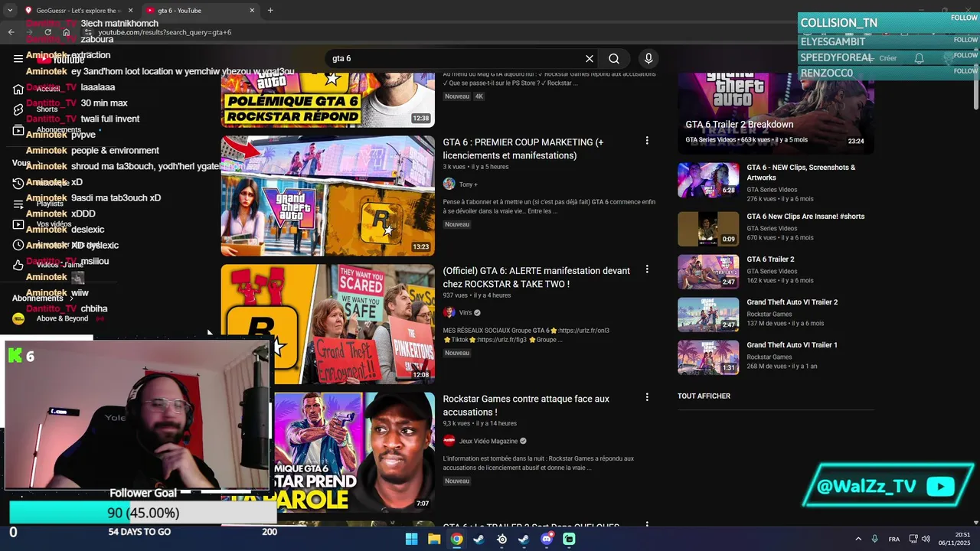Start voice search with the microphone icon

coord(648,58)
